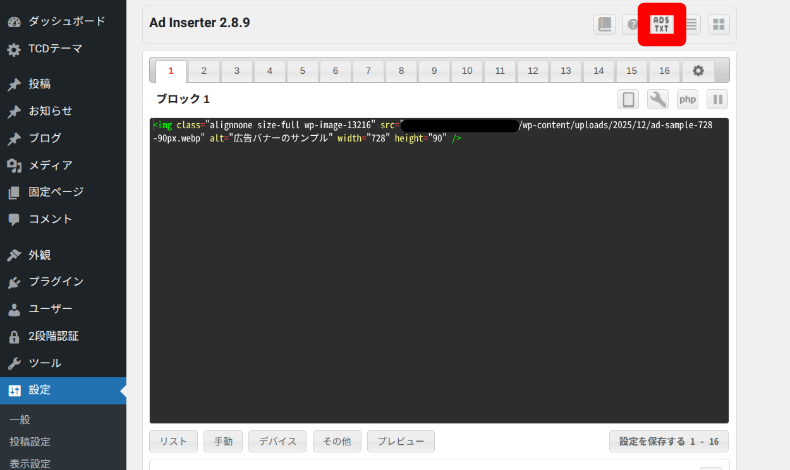Open the documentation book icon
This screenshot has height=470, width=790.
click(604, 24)
